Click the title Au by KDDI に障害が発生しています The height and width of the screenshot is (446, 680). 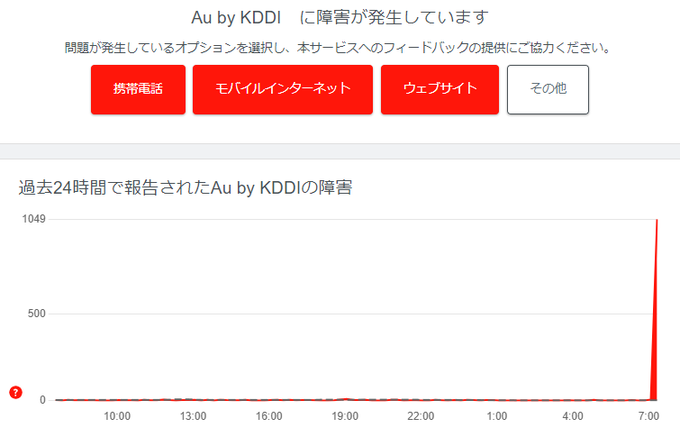[x=340, y=18]
